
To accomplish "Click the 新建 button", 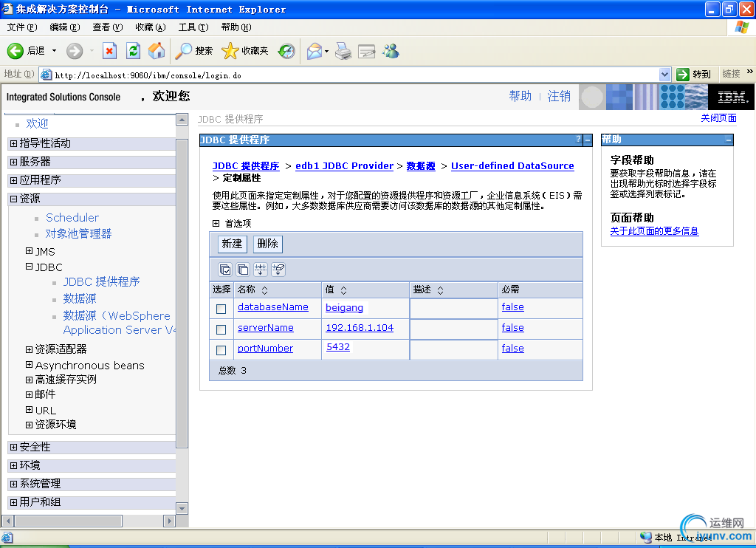I will point(233,244).
